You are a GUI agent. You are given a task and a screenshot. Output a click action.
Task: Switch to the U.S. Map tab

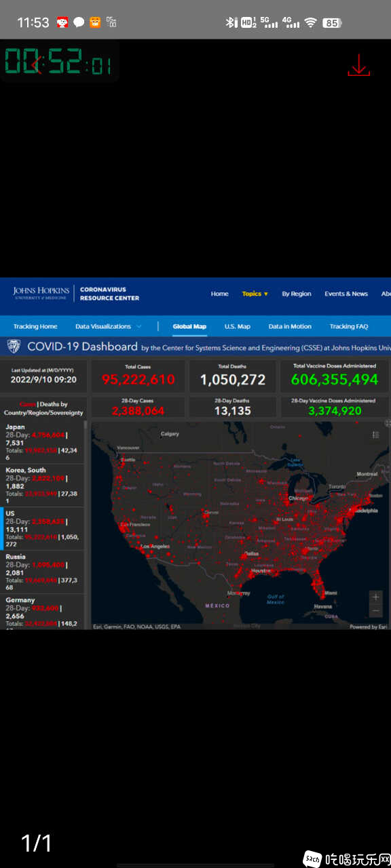(238, 326)
